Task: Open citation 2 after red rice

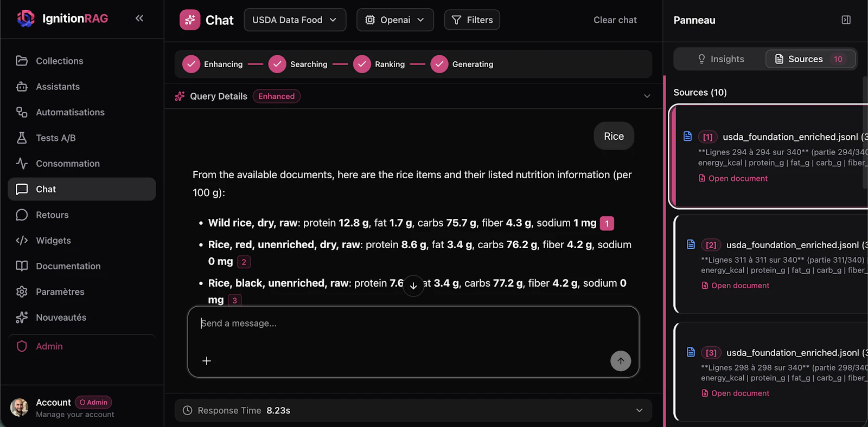Action: tap(244, 262)
